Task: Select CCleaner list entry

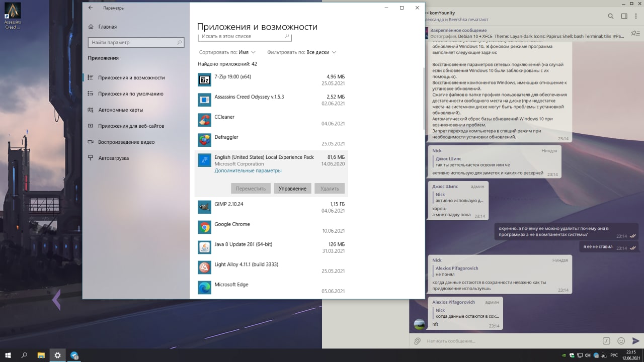Action: (271, 121)
